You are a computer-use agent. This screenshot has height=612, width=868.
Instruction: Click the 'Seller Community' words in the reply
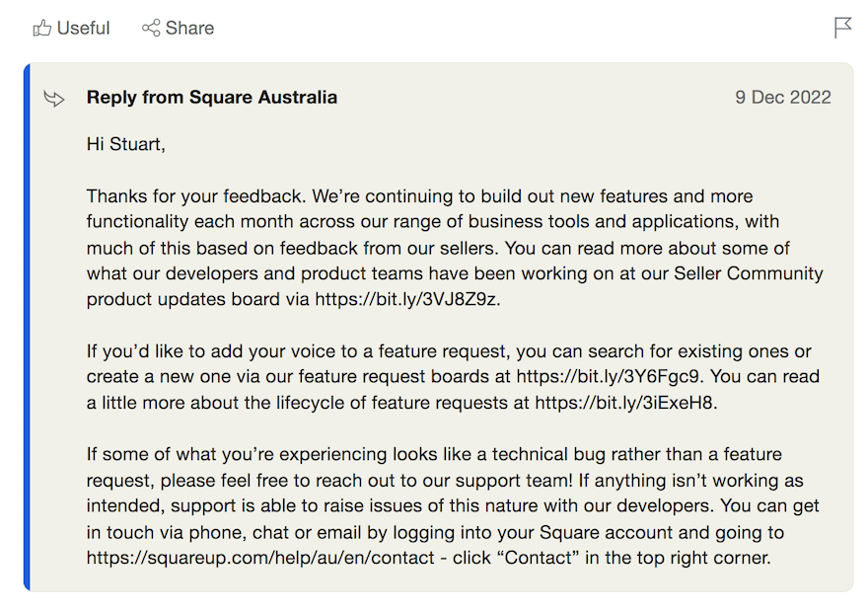(749, 273)
